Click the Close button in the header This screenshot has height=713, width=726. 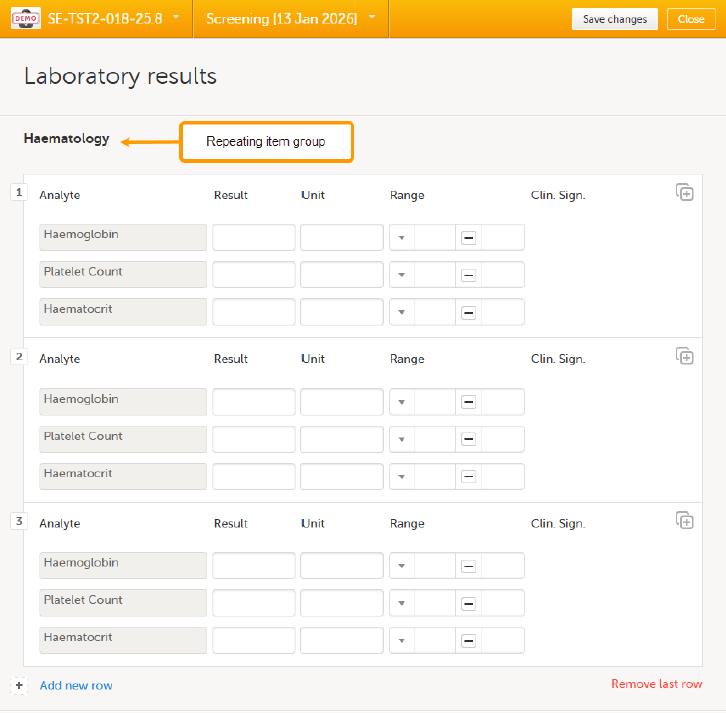(690, 19)
